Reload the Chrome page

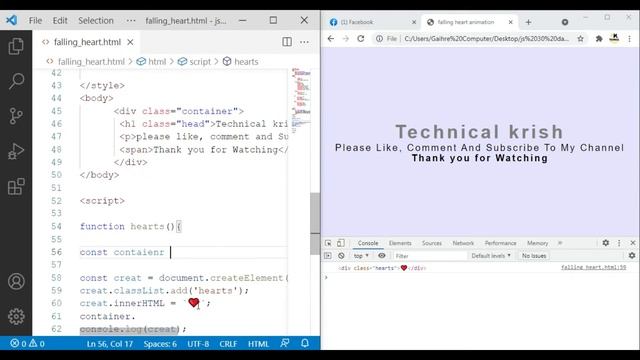[x=360, y=38]
